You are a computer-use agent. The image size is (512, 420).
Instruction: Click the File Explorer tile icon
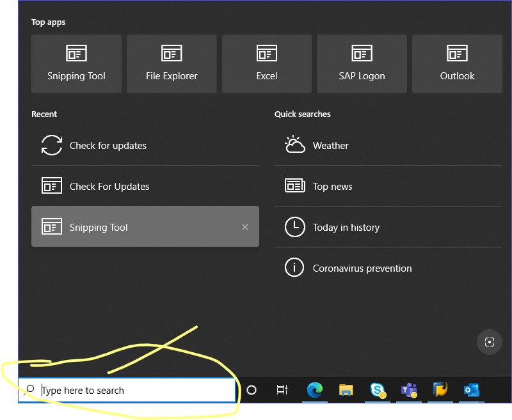pos(172,53)
